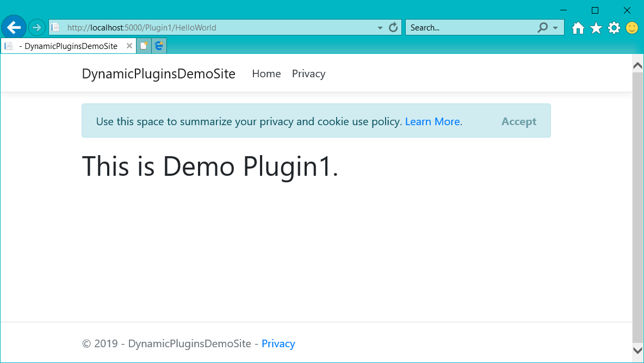Refresh the page with the reload icon

tap(393, 28)
